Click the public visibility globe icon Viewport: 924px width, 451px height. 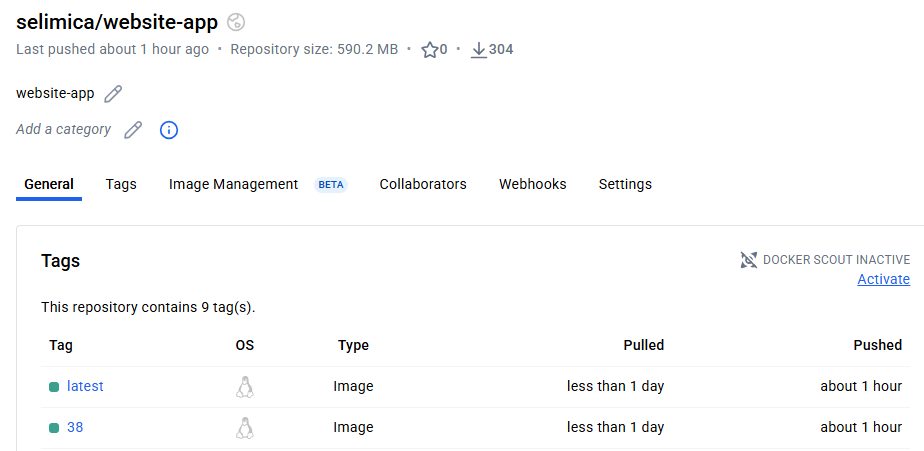[x=236, y=22]
